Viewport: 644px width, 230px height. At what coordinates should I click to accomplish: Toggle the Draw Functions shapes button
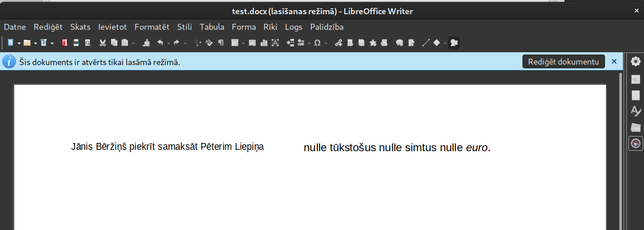point(454,43)
